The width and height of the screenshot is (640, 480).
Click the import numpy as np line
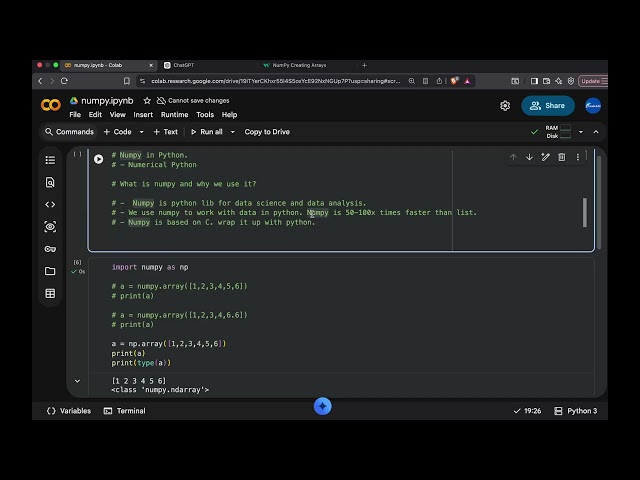pyautogui.click(x=150, y=267)
